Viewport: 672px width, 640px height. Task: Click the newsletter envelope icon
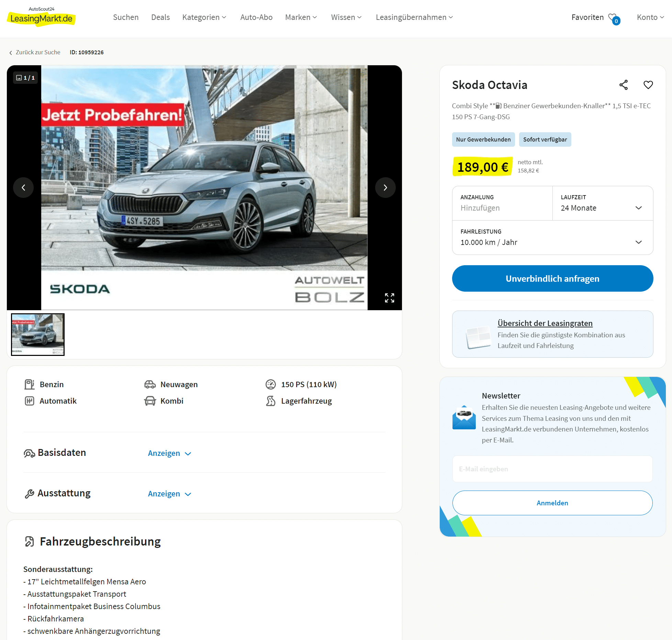(464, 417)
